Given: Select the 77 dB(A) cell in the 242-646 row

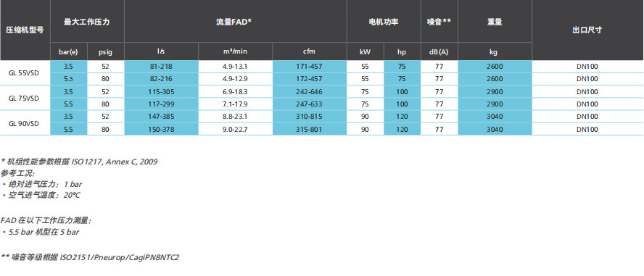Looking at the screenshot, I should point(439,91).
